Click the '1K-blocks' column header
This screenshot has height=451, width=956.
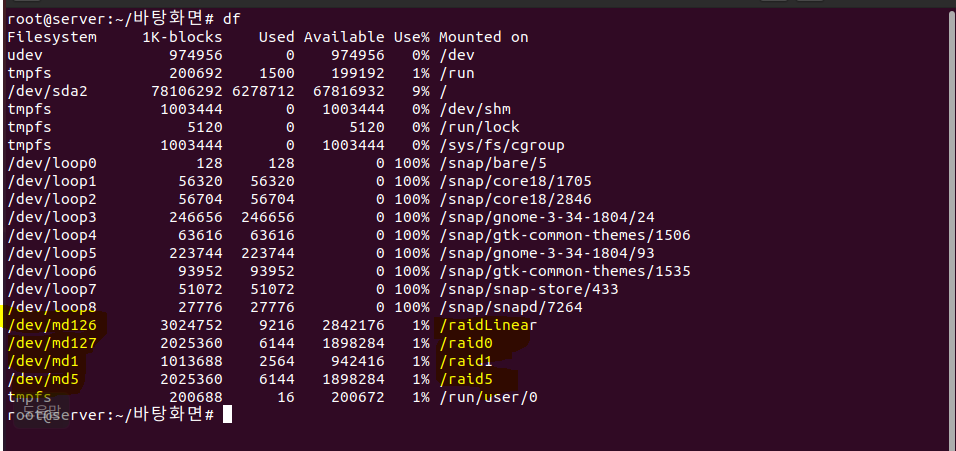(x=182, y=37)
